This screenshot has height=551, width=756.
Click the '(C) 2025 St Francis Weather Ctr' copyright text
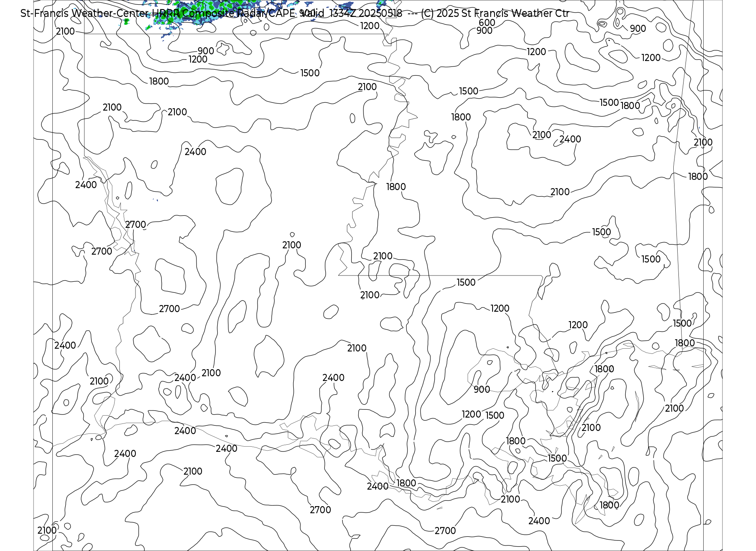click(x=495, y=13)
